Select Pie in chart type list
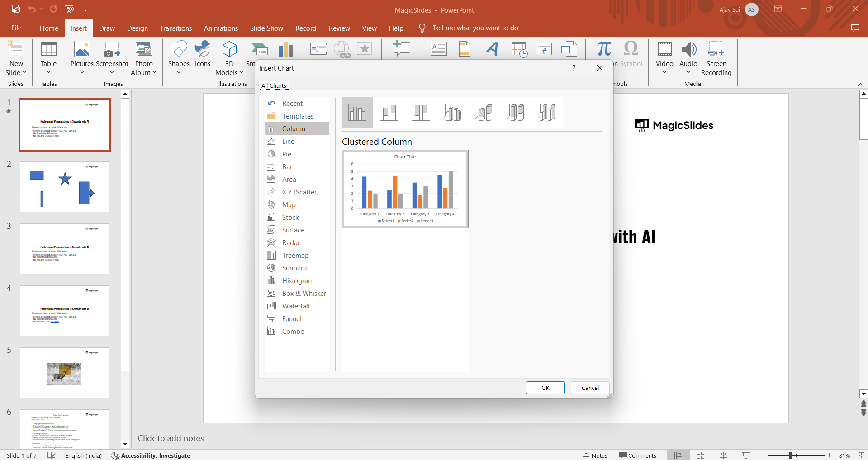The height and width of the screenshot is (460, 868). pyautogui.click(x=287, y=154)
